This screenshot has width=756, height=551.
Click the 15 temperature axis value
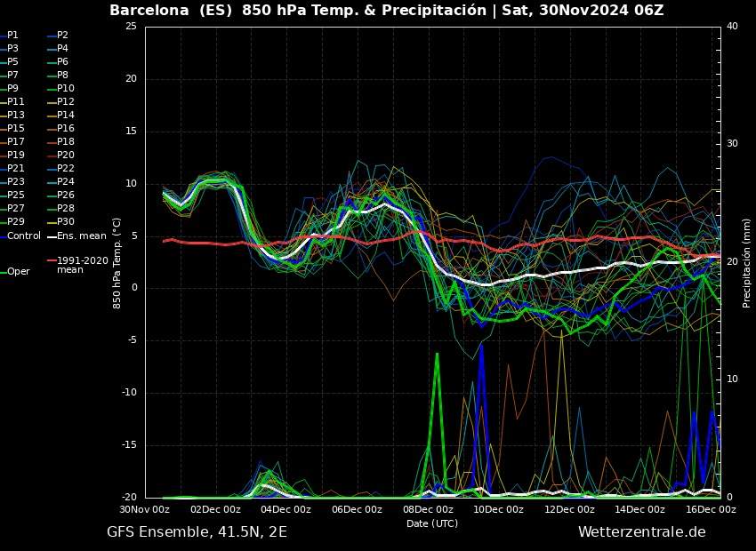[131, 132]
